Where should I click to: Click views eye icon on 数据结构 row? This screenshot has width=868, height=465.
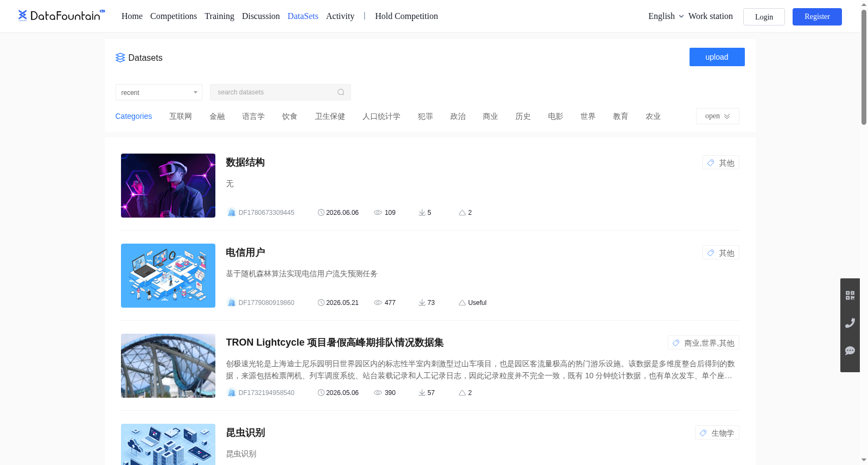coord(378,213)
